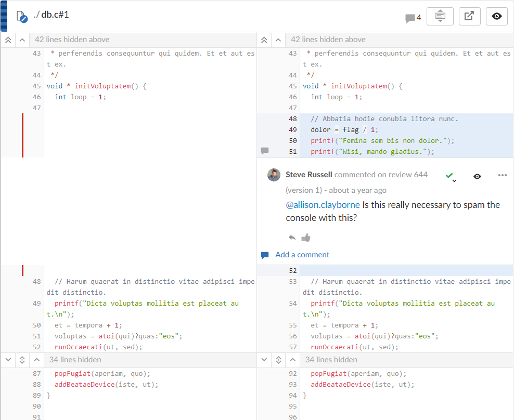This screenshot has height=420, width=514.
Task: Toggle the file reviewed eye icon
Action: coord(496,16)
